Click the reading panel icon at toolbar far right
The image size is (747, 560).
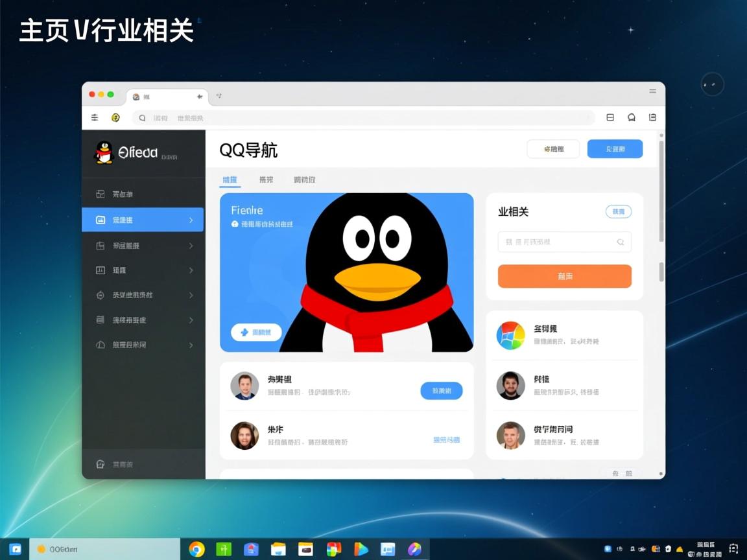point(652,117)
